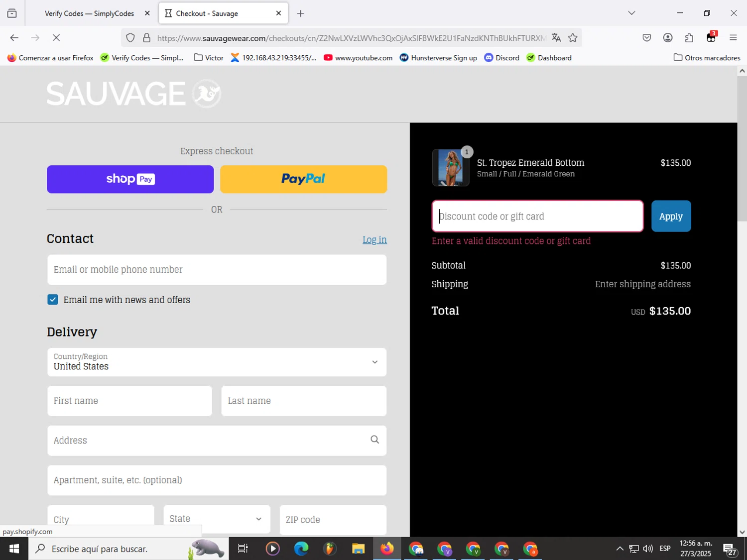Open www.youtube.com bookmark
747x560 pixels.
coord(358,58)
